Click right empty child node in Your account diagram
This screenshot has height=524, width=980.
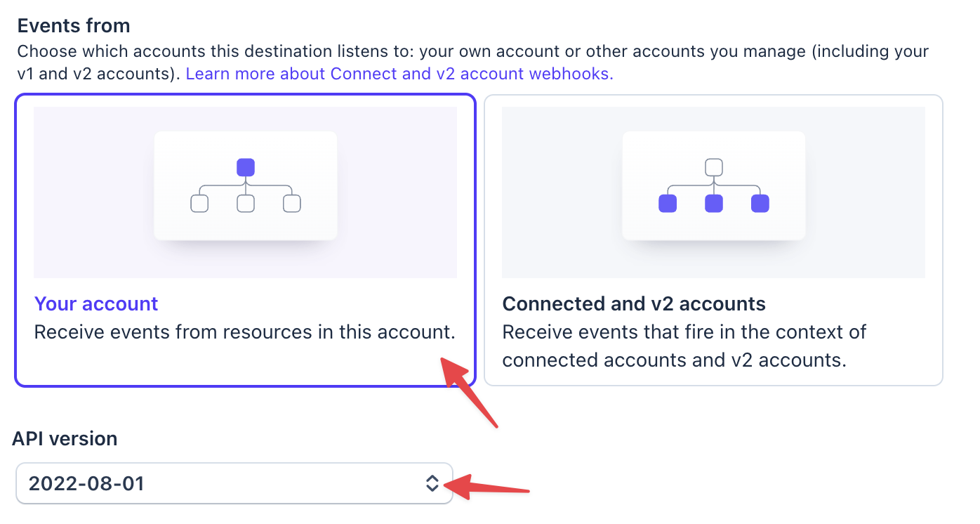click(291, 204)
